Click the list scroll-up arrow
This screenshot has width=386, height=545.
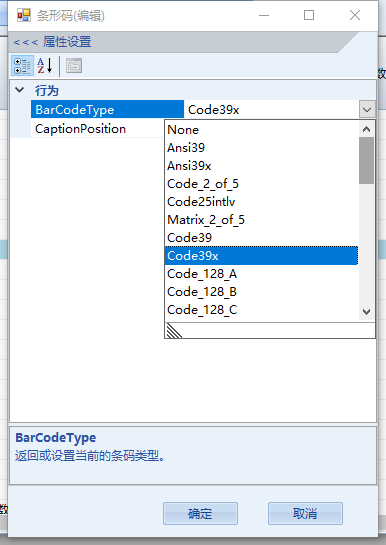367,129
